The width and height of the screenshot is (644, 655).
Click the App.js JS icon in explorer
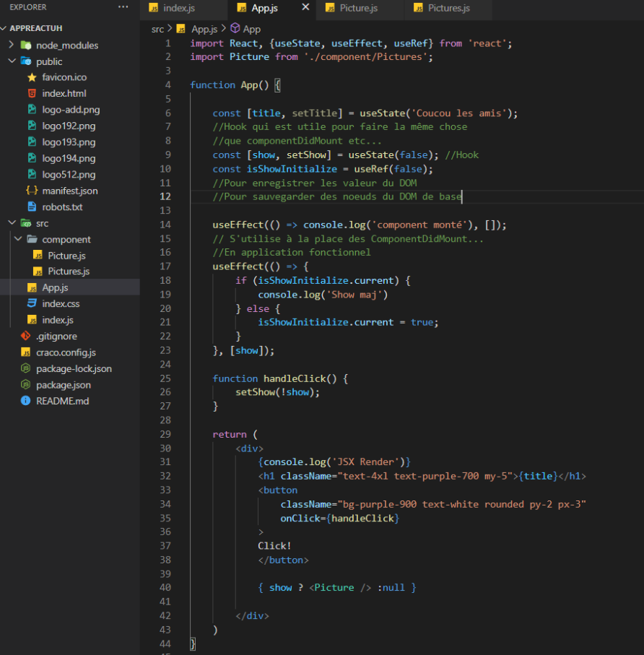pyautogui.click(x=32, y=287)
